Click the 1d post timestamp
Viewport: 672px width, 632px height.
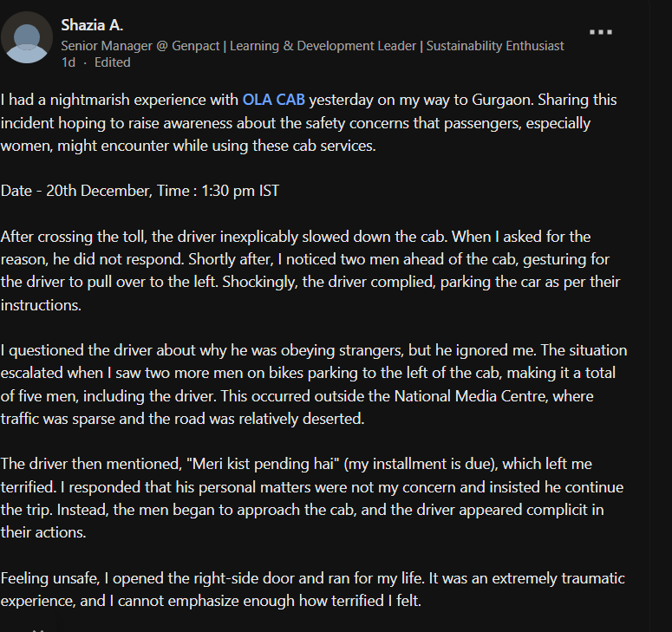coord(69,62)
